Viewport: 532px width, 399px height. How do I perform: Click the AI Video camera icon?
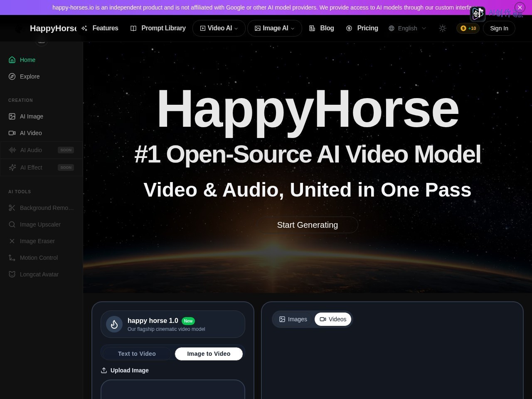(12, 133)
